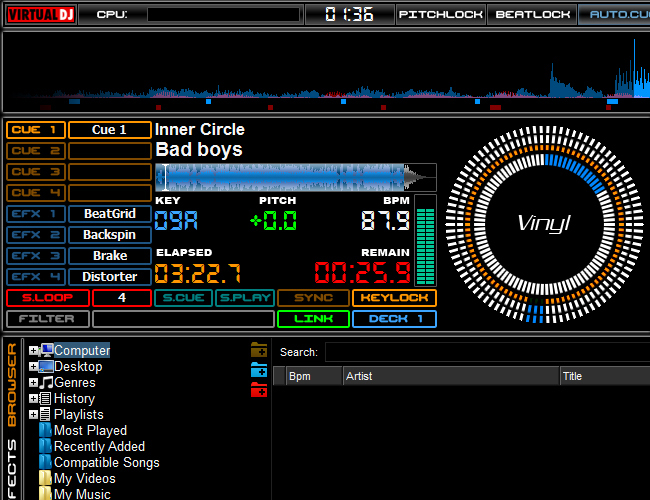Viewport: 650px width, 500px height.
Task: Toggle the BEATLOCK button
Action: point(532,15)
